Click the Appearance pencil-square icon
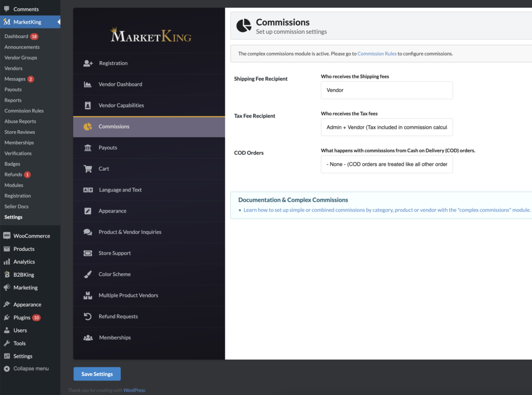 (x=87, y=211)
